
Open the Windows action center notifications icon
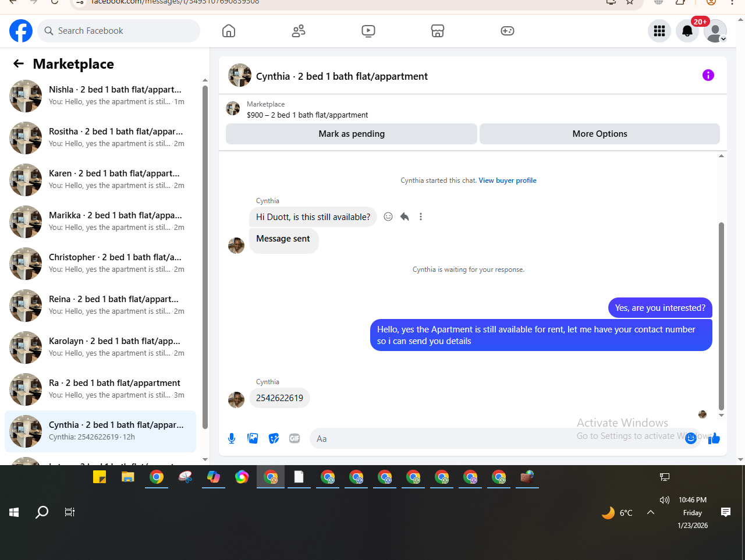[x=726, y=512]
